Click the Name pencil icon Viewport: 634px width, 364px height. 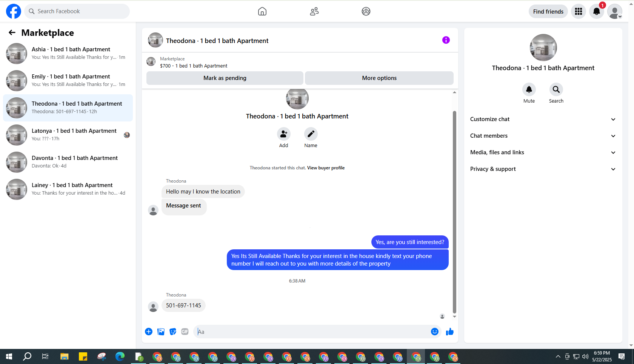pos(311,134)
